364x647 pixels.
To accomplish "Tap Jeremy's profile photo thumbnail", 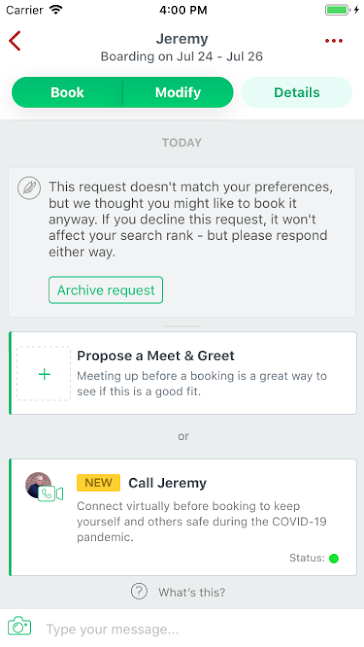I will coord(38,484).
